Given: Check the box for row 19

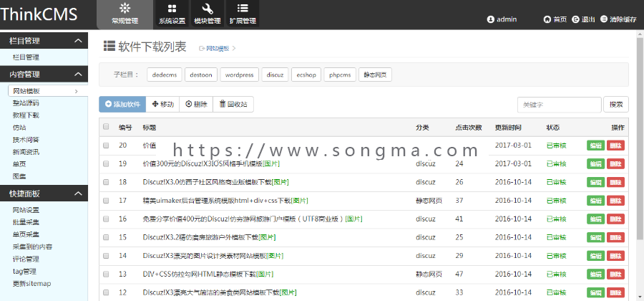Looking at the screenshot, I should click(x=106, y=163).
